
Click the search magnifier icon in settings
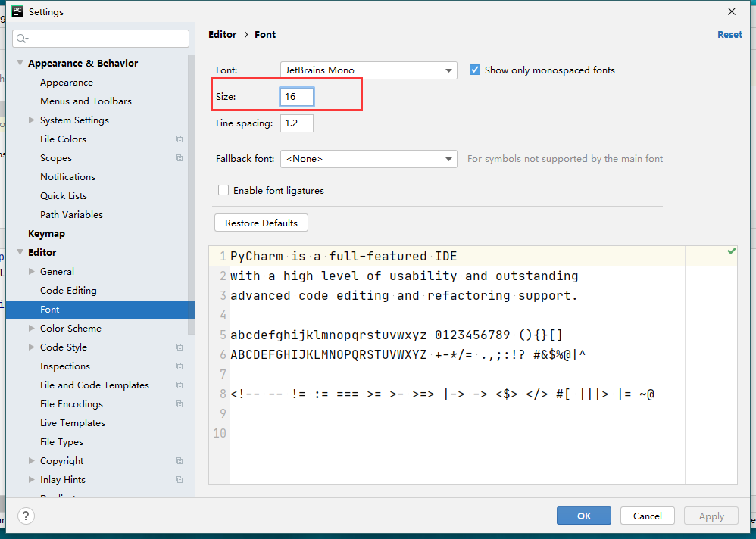pos(21,39)
